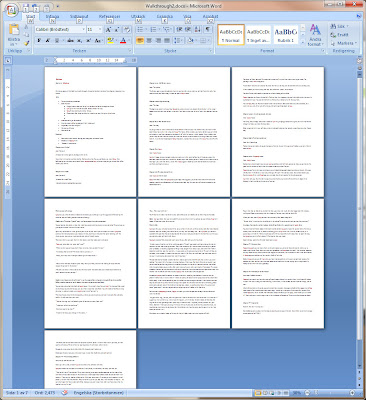Apply the yellow text highlight color
Image resolution: width=366 pixels, height=400 pixels.
click(x=110, y=41)
